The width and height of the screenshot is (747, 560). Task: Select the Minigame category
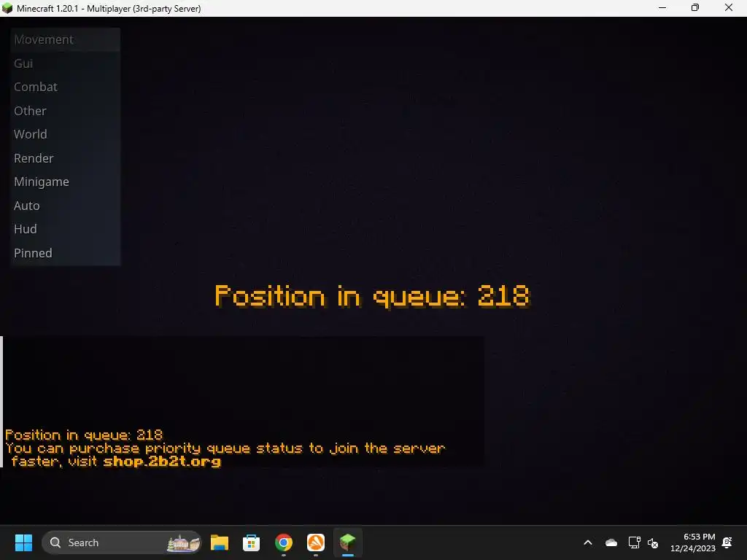(65, 182)
